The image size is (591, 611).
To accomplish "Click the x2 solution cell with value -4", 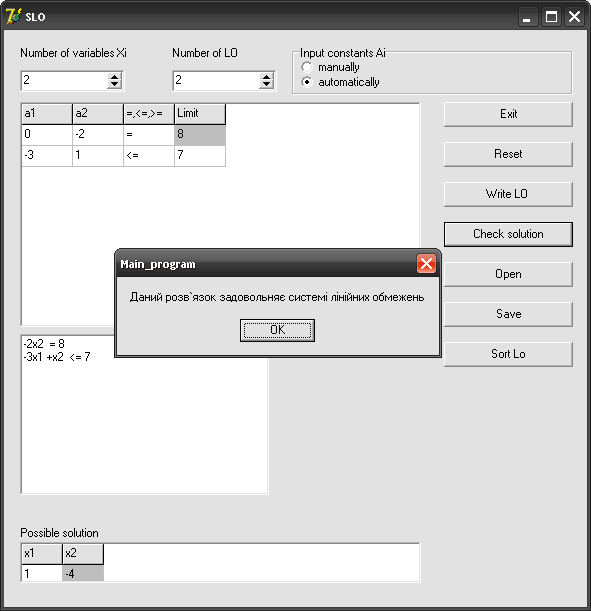I will (x=83, y=574).
